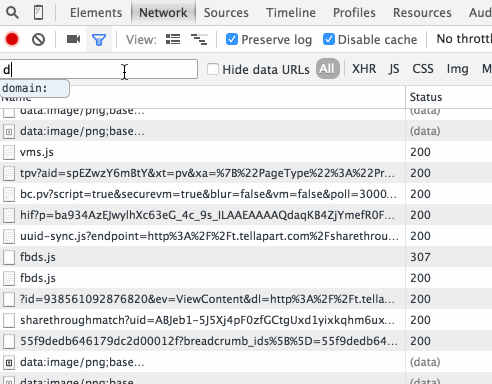Open the Resources tab
This screenshot has height=384, width=492.
(422, 13)
